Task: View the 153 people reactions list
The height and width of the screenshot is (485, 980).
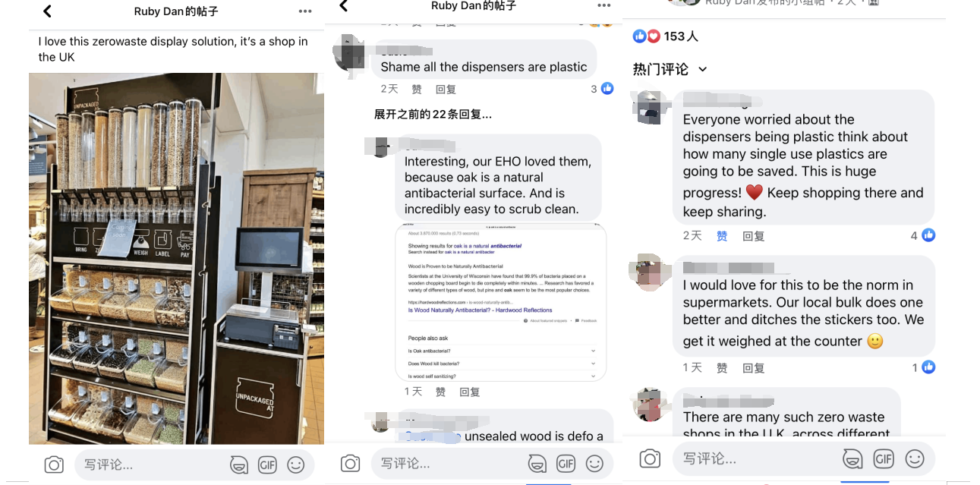Action: click(665, 36)
